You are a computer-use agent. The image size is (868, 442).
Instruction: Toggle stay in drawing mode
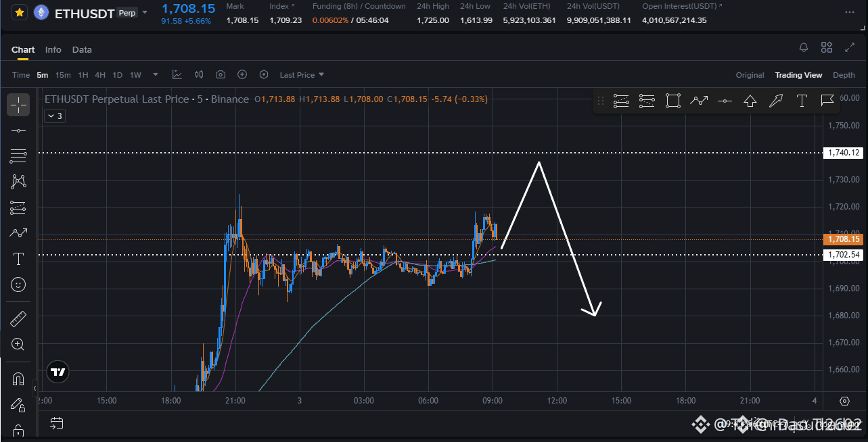pos(18,405)
